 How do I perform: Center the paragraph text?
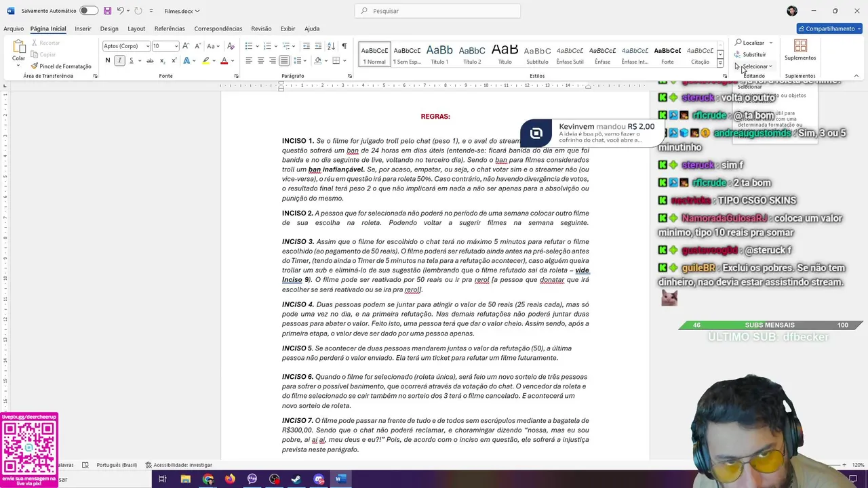click(260, 61)
